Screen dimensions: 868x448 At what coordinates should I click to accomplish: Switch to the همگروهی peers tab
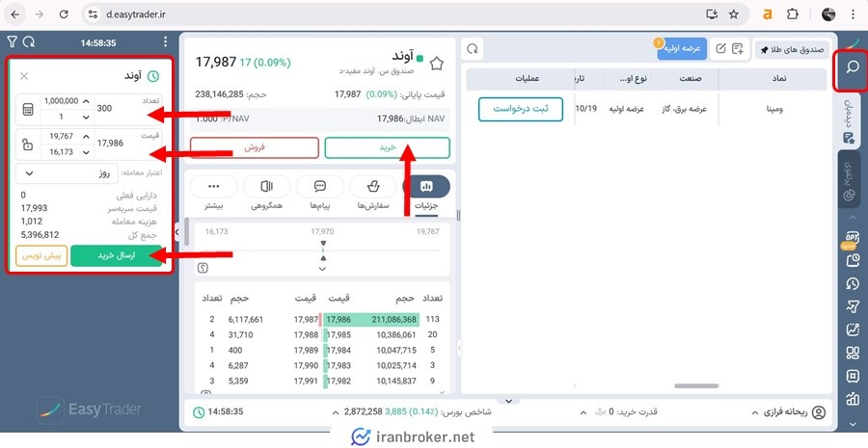click(x=267, y=193)
